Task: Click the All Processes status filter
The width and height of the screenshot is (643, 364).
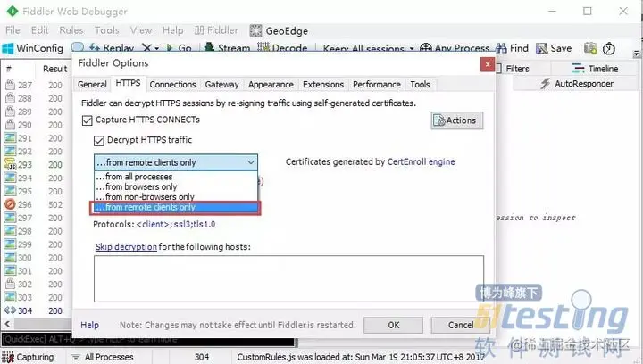Action: [103, 357]
